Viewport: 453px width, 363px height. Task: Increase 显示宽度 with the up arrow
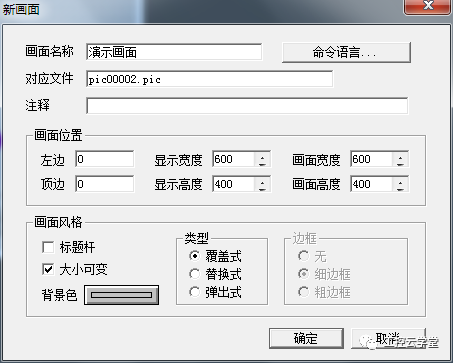[x=263, y=156]
